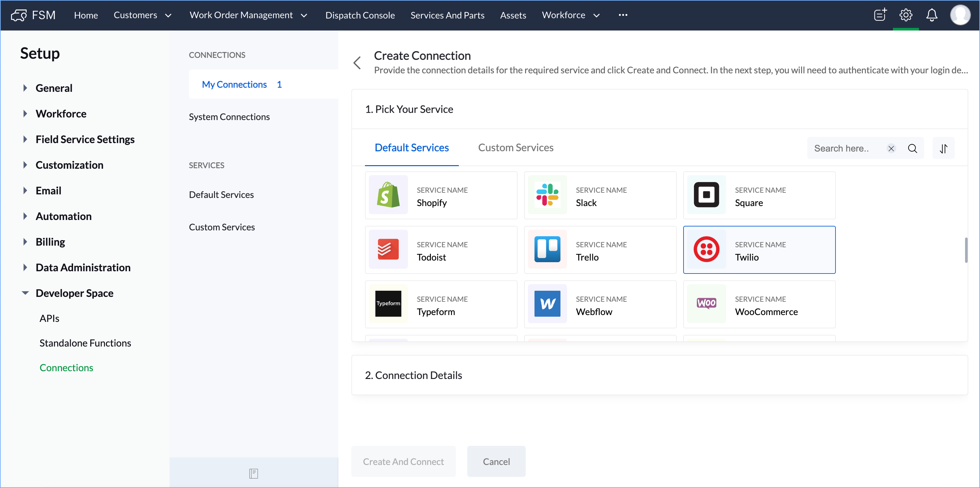The image size is (980, 488).
Task: Click the sort order icon
Action: 944,149
